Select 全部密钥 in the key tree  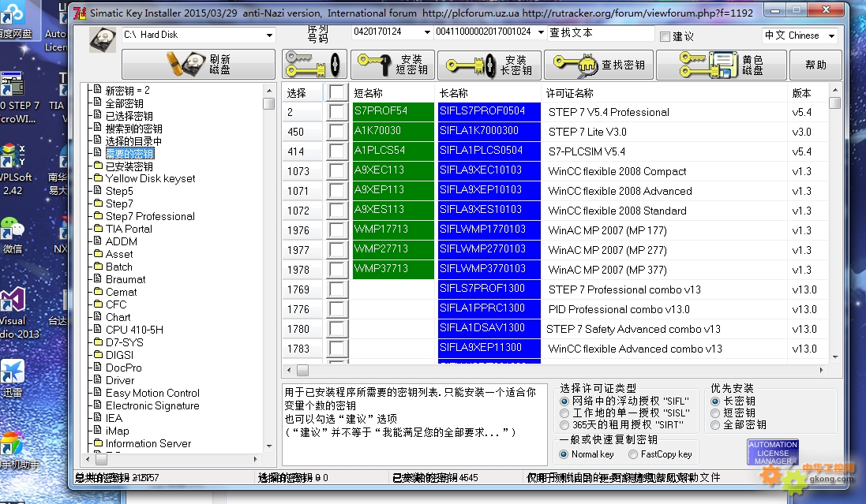click(x=124, y=103)
